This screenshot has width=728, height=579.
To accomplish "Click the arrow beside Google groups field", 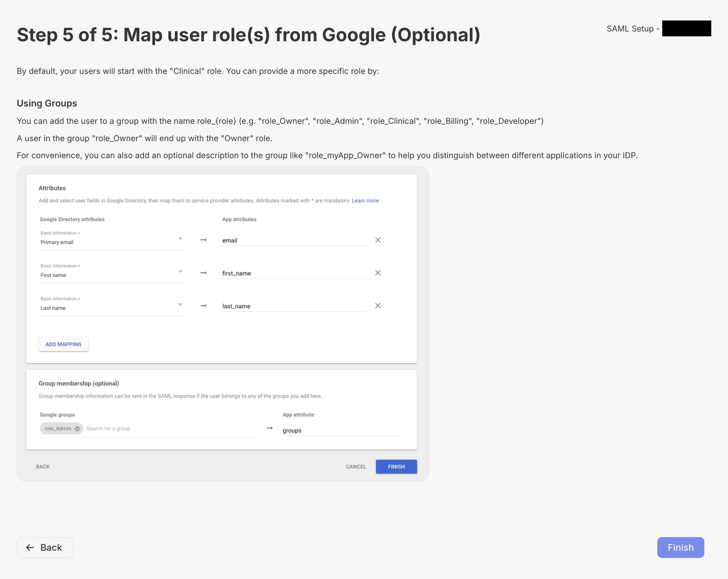I will point(269,428).
